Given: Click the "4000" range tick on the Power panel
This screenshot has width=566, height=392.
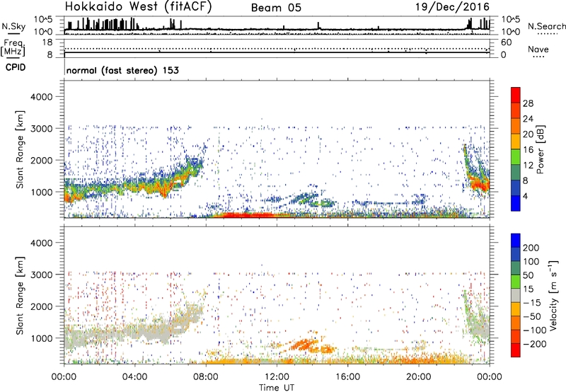Looking at the screenshot, I should [42, 97].
